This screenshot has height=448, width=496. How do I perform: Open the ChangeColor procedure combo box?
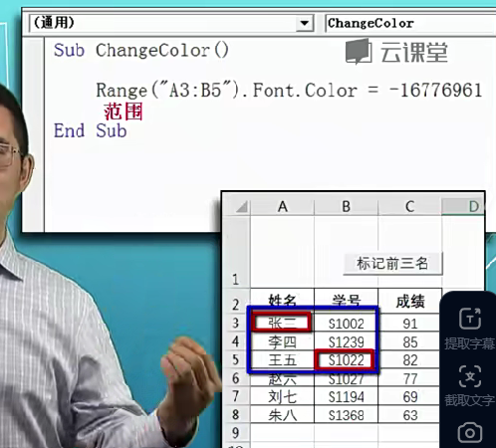[410, 23]
